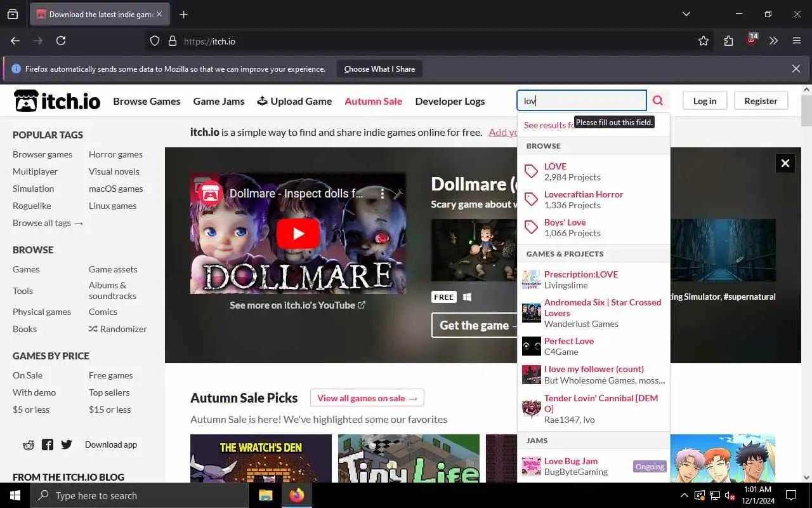Viewport: 812px width, 508px height.
Task: Click the tracking protection shield icon
Action: (155, 41)
